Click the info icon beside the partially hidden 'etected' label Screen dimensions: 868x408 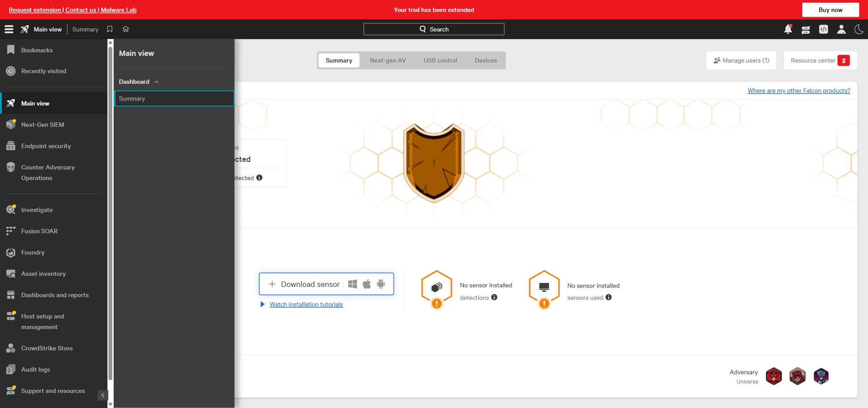click(x=259, y=178)
